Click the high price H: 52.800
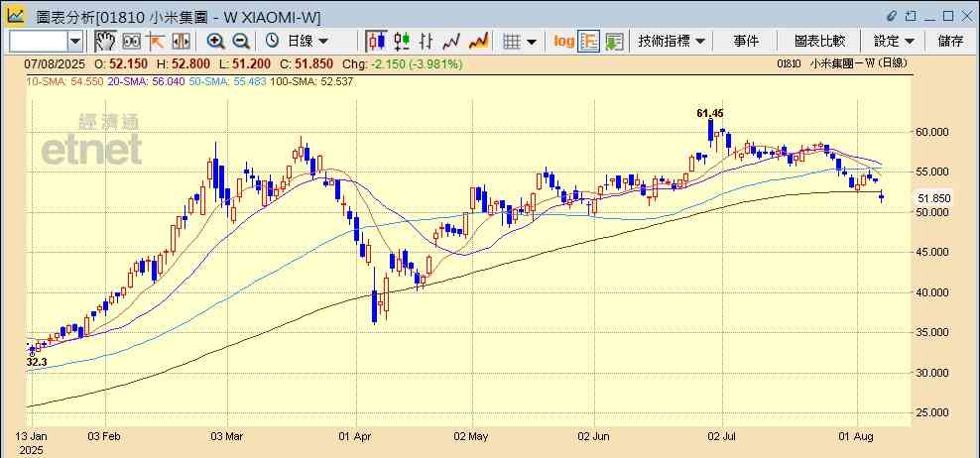The height and width of the screenshot is (458, 980). [x=184, y=63]
